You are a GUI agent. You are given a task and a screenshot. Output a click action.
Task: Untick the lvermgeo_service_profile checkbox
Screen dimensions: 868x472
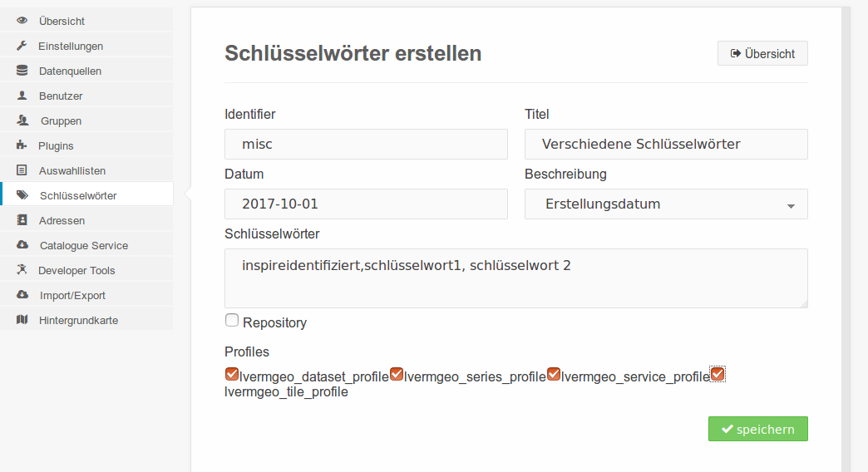click(554, 375)
